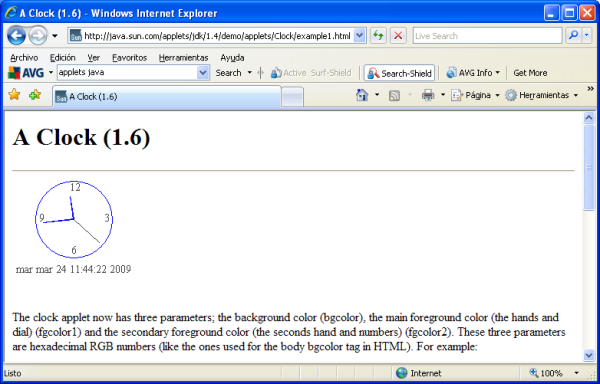Click the Print icon
Viewport: 600px width, 384px height.
click(428, 95)
